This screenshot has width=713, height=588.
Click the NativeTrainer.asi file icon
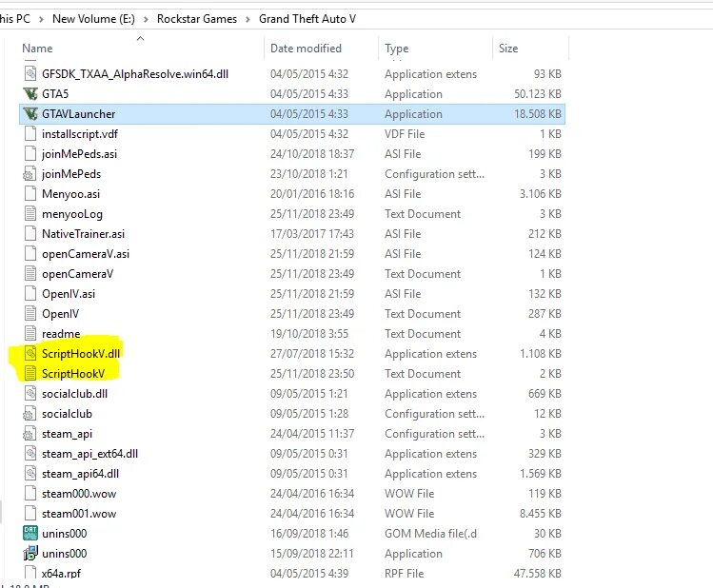tap(30, 234)
